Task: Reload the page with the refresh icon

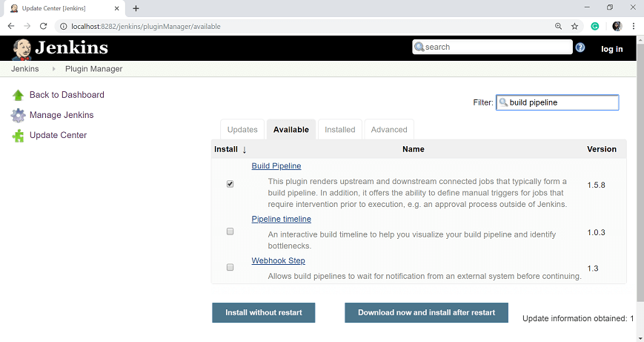Action: pos(43,26)
